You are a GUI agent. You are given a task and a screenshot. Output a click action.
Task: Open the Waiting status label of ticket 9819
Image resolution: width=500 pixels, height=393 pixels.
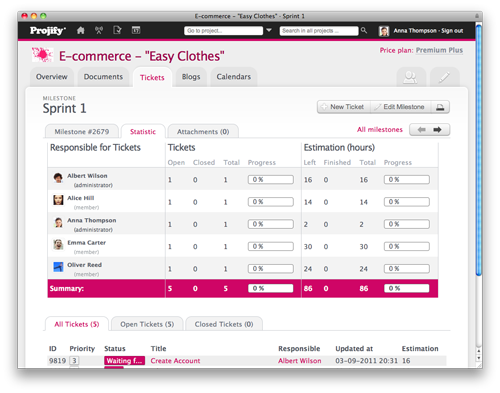click(x=124, y=361)
